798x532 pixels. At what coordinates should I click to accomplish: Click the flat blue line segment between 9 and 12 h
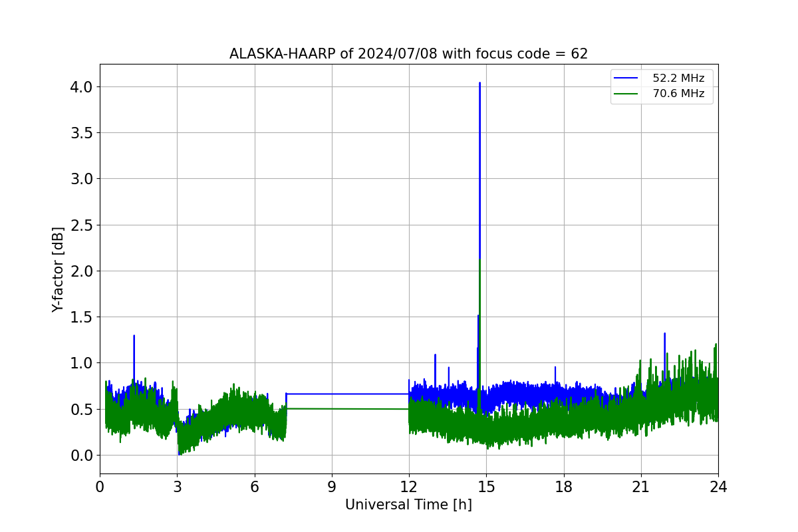point(370,394)
